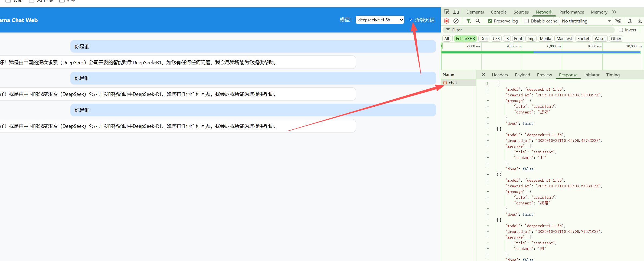Click the 2,000 ms timeline marker

coord(473,46)
